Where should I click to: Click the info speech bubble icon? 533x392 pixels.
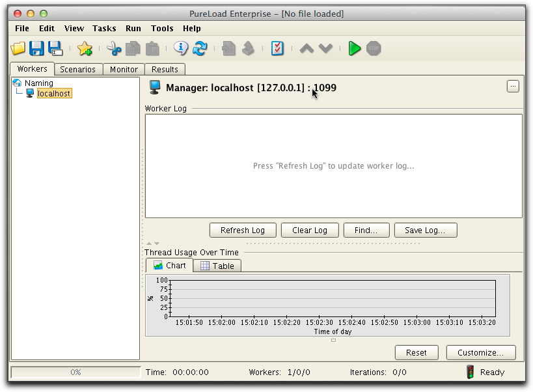click(x=181, y=48)
